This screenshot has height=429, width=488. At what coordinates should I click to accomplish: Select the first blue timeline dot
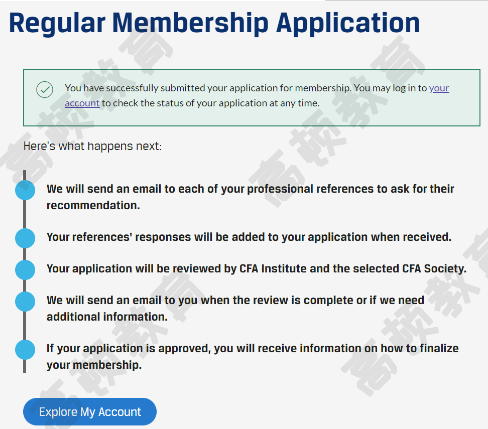(25, 190)
